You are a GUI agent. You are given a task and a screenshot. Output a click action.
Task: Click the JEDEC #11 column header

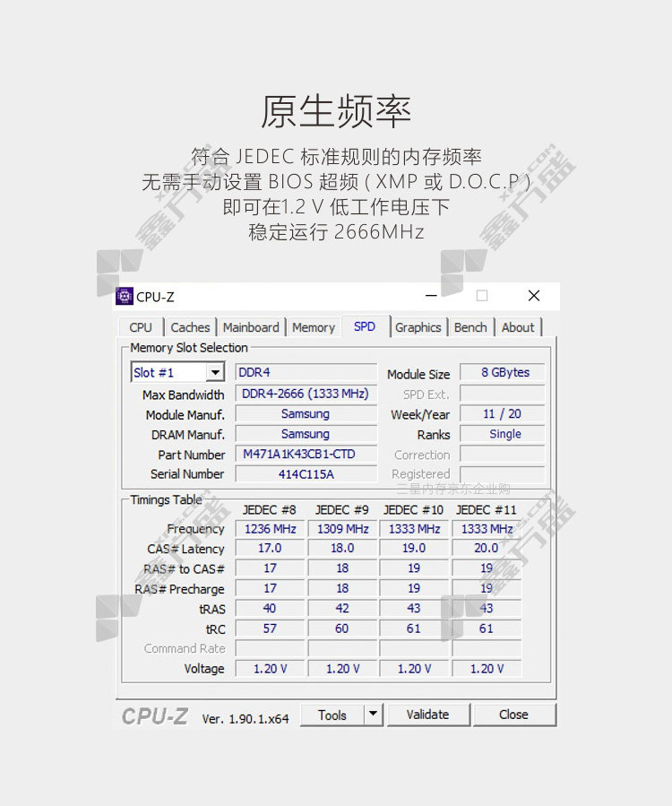[486, 510]
